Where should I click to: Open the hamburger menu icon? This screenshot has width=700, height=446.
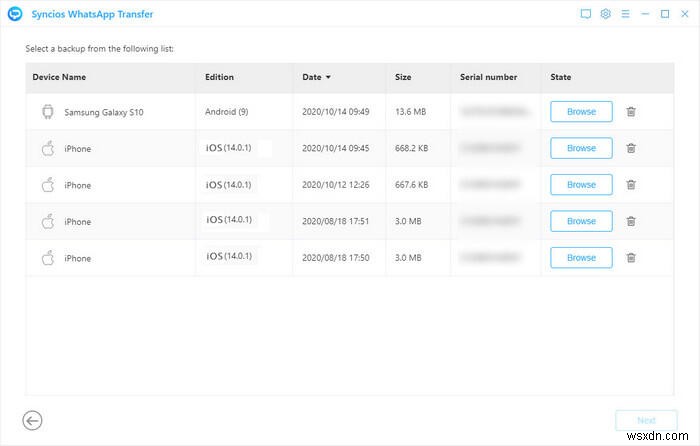point(625,14)
